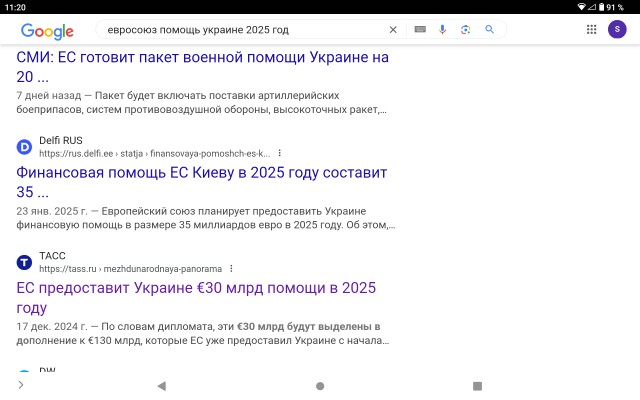Click the Delfi RUS site favicon
This screenshot has height=400, width=640.
[24, 147]
